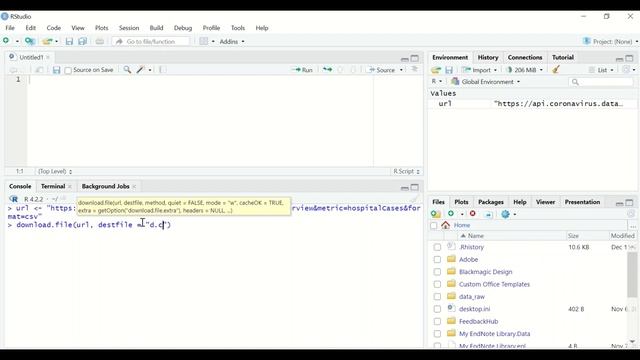Check the box next to .Rhistory

437,247
